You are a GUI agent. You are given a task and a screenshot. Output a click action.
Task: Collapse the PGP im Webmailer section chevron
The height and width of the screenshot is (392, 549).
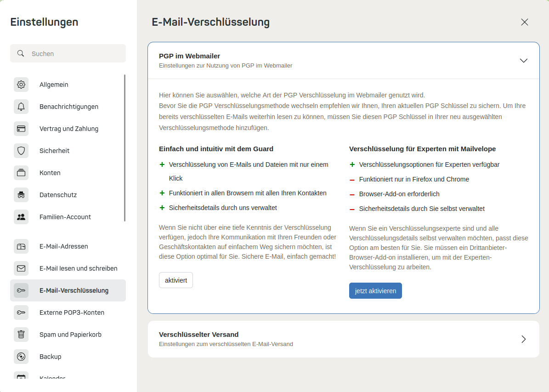point(523,61)
